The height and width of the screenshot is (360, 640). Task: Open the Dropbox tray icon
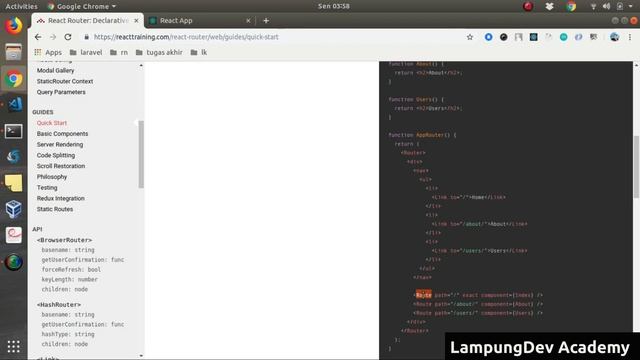point(549,6)
